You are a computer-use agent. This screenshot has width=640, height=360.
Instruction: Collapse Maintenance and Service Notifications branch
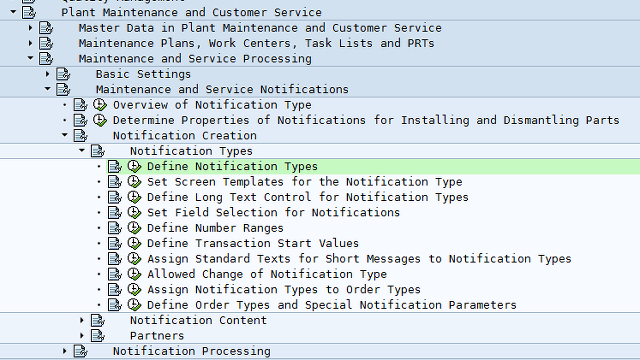[47, 89]
